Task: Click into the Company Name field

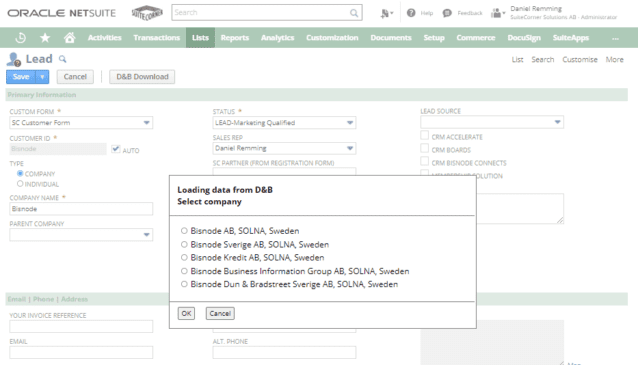Action: [81, 209]
